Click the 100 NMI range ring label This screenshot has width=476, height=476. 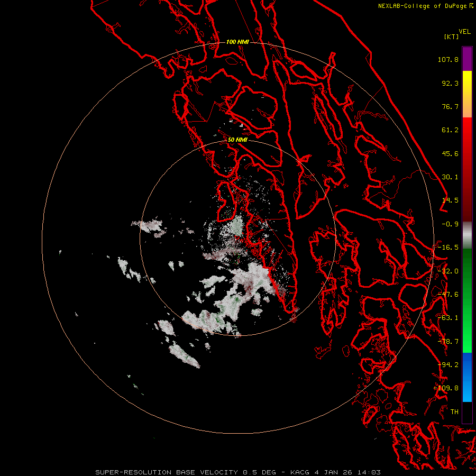tap(237, 42)
